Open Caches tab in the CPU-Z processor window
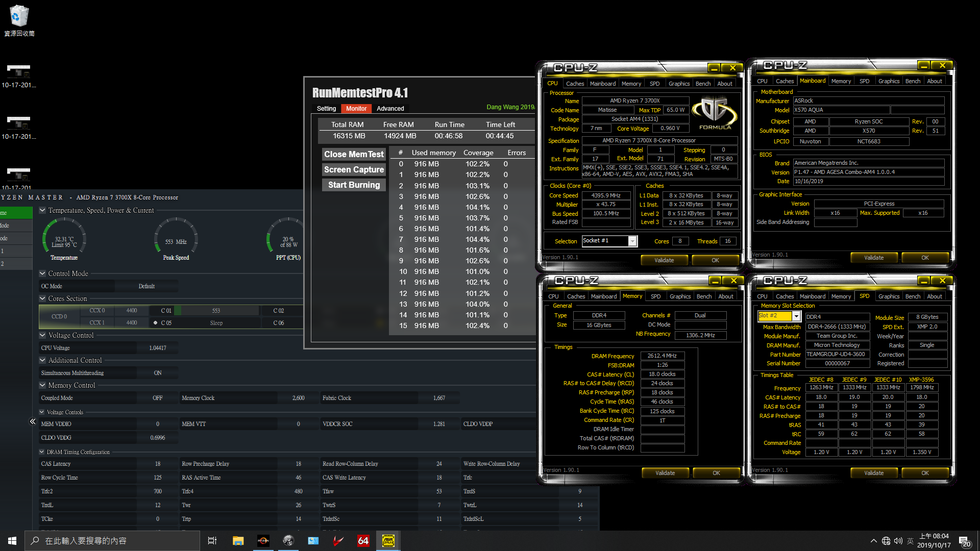980x551 pixels. [x=575, y=84]
